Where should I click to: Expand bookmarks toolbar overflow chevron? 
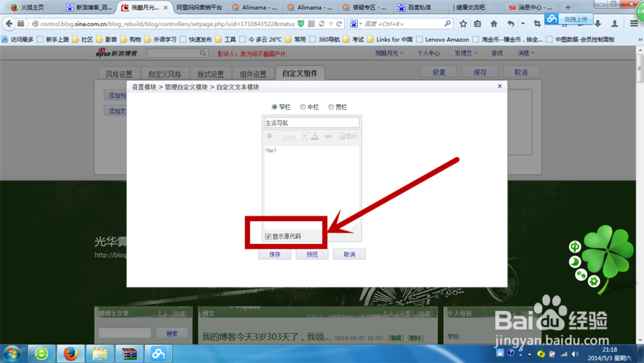pyautogui.click(x=640, y=39)
